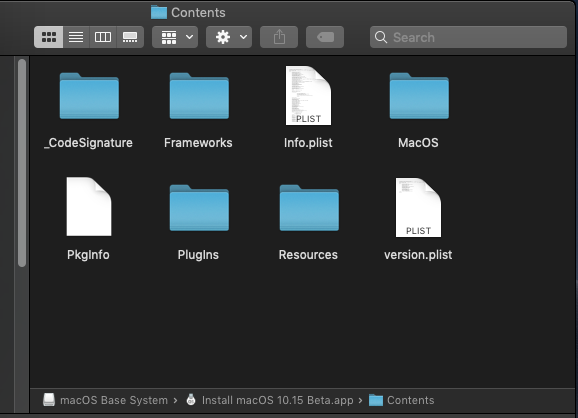
Task: Click the _CodeSignature name label
Action: coord(88,143)
